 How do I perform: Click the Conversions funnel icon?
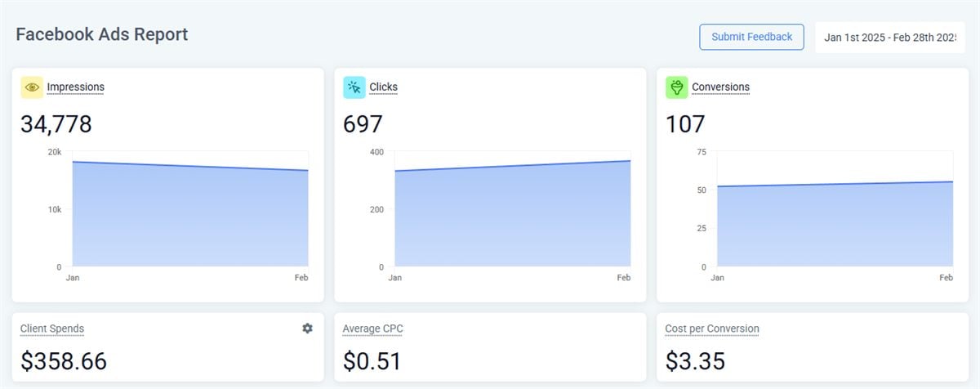(677, 87)
